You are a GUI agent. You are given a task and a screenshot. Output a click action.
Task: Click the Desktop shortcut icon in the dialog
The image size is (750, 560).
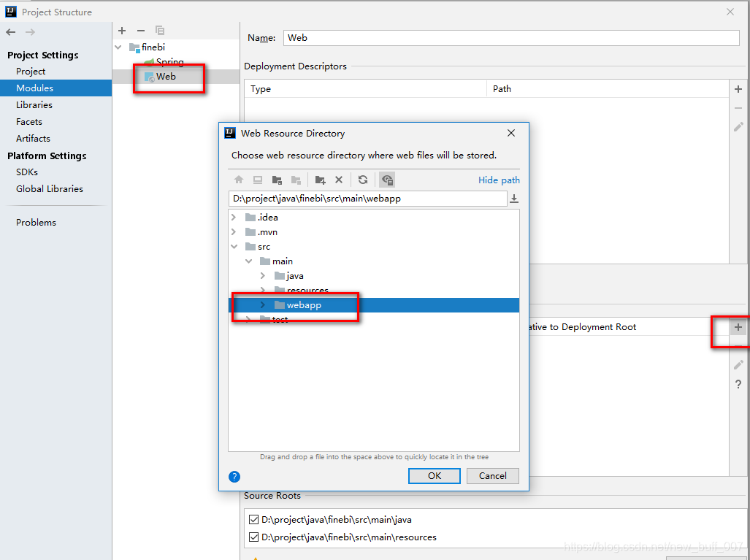(257, 180)
